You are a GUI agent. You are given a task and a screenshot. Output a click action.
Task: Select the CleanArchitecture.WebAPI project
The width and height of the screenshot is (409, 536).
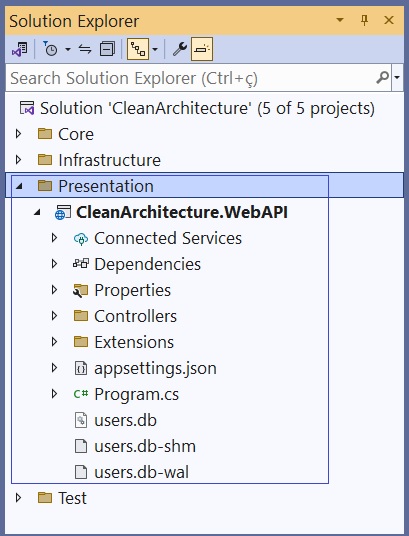[x=181, y=212]
